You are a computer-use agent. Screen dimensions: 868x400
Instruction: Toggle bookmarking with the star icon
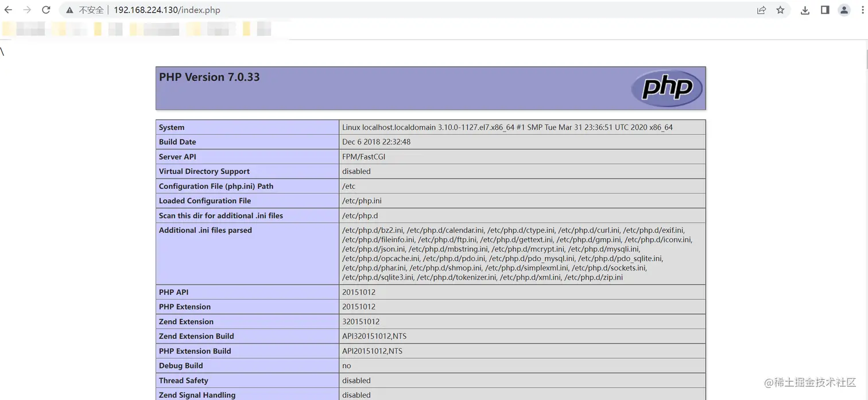point(781,10)
